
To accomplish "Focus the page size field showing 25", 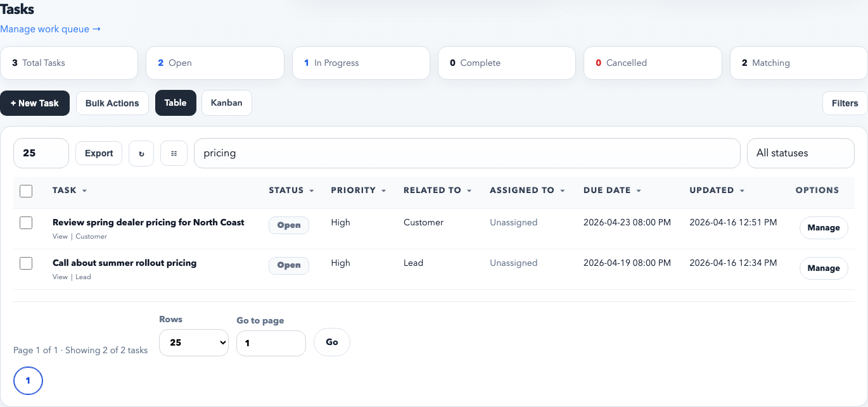I will (41, 153).
